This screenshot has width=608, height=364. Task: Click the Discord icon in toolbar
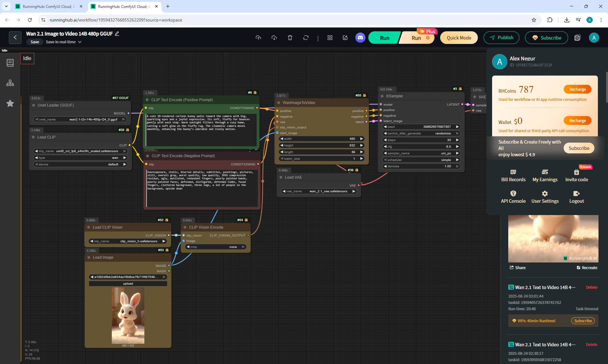pos(360,38)
